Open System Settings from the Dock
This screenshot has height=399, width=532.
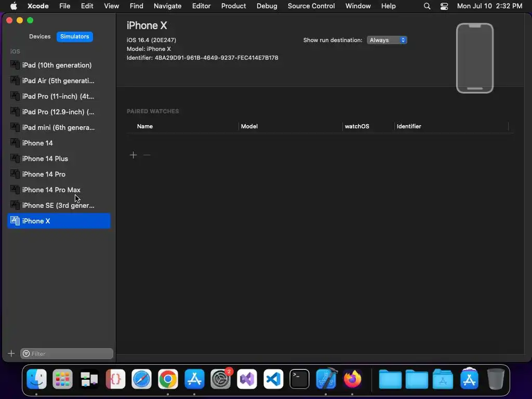coord(220,379)
